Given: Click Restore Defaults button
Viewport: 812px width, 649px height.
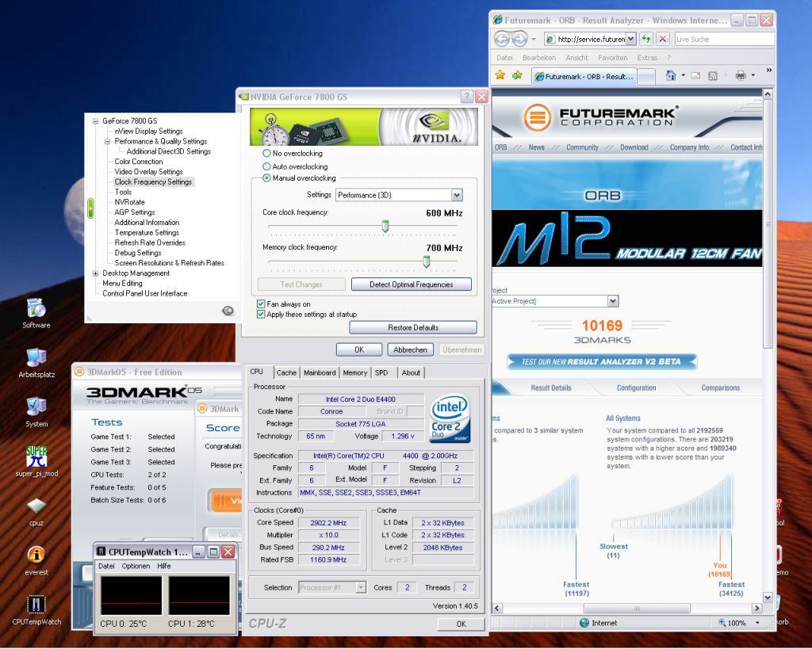Looking at the screenshot, I should point(412,327).
